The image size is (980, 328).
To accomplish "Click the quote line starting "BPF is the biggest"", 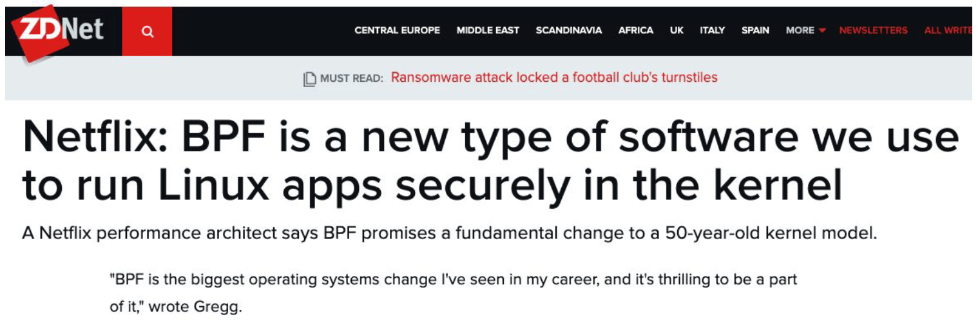I will pyautogui.click(x=453, y=280).
